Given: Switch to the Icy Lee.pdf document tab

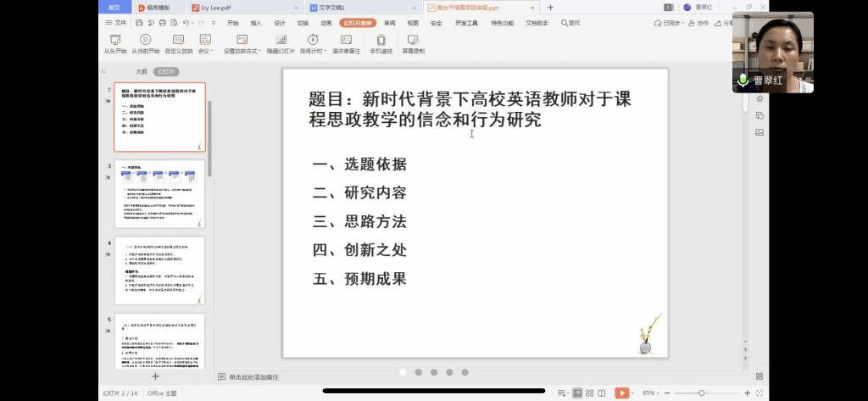Looking at the screenshot, I should [x=215, y=8].
